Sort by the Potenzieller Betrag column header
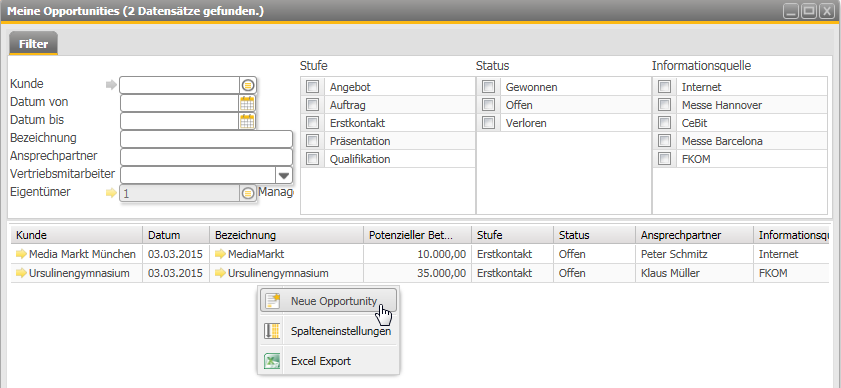841x388 pixels. [417, 235]
